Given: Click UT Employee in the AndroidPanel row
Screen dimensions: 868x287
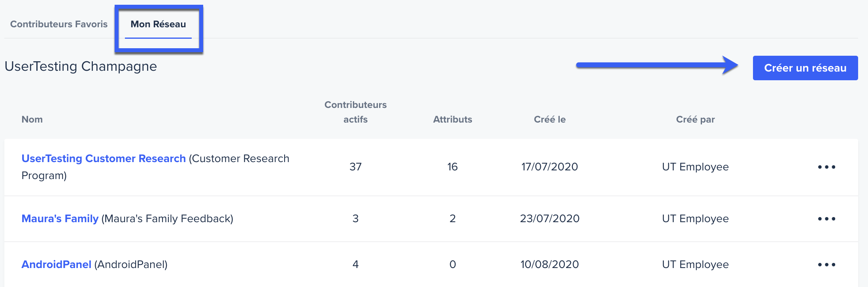Looking at the screenshot, I should click(695, 264).
